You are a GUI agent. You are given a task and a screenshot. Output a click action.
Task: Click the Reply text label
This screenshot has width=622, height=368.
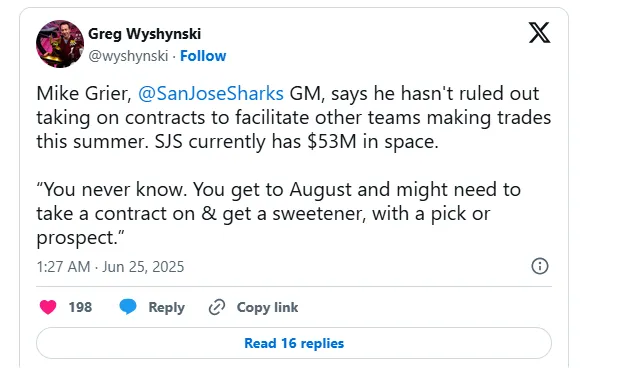click(x=167, y=308)
